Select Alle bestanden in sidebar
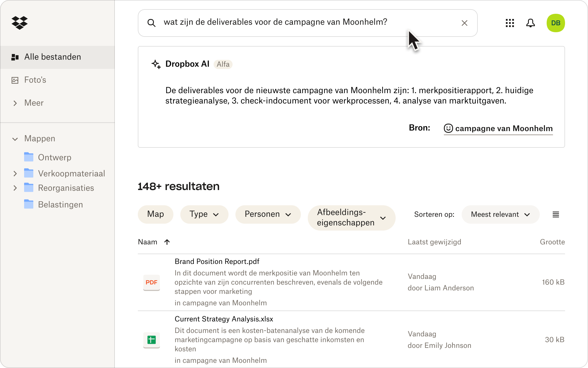Screen dimensions: 588x368 click(57, 57)
